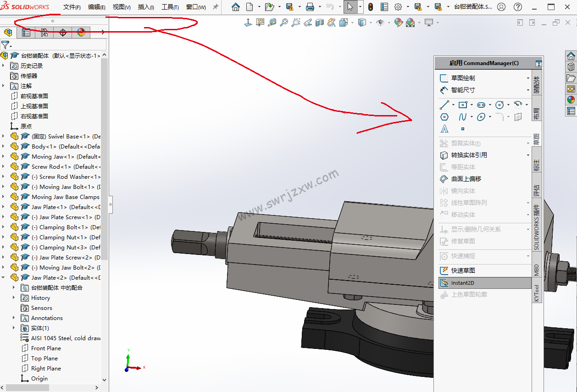Image resolution: width=577 pixels, height=392 pixels.
Task: Click the feature tree scrollbar down arrow
Action: pos(104,380)
